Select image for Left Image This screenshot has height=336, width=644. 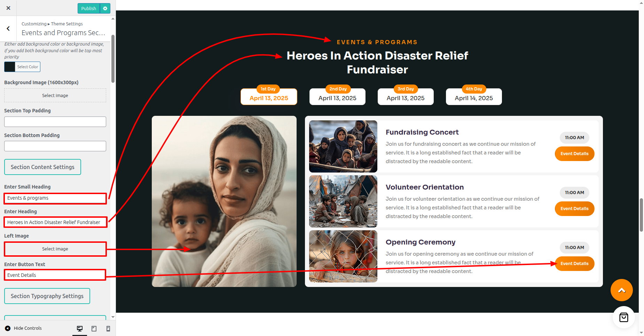(55, 249)
